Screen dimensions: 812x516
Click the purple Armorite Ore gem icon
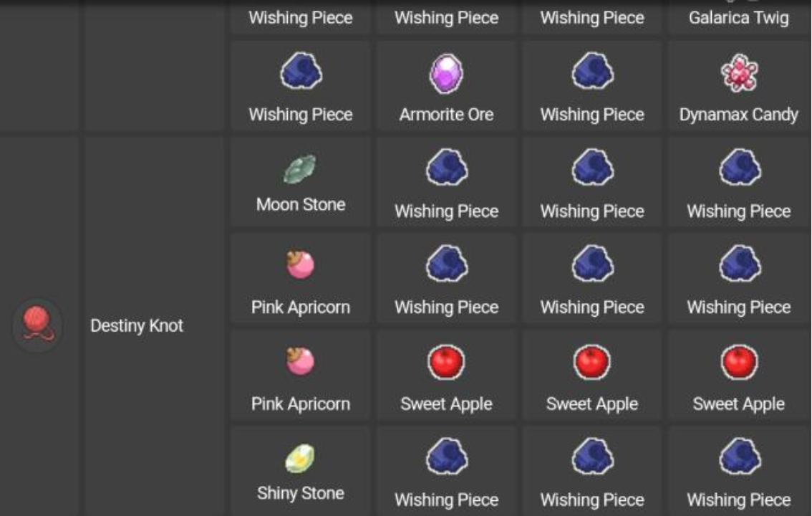point(446,74)
